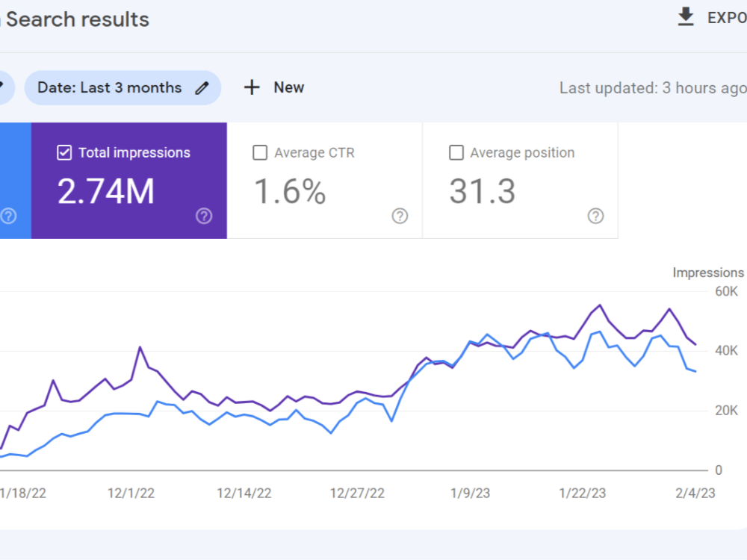Screen dimensions: 747x560
Task: Uncheck the Total impressions checkbox
Action: (64, 153)
